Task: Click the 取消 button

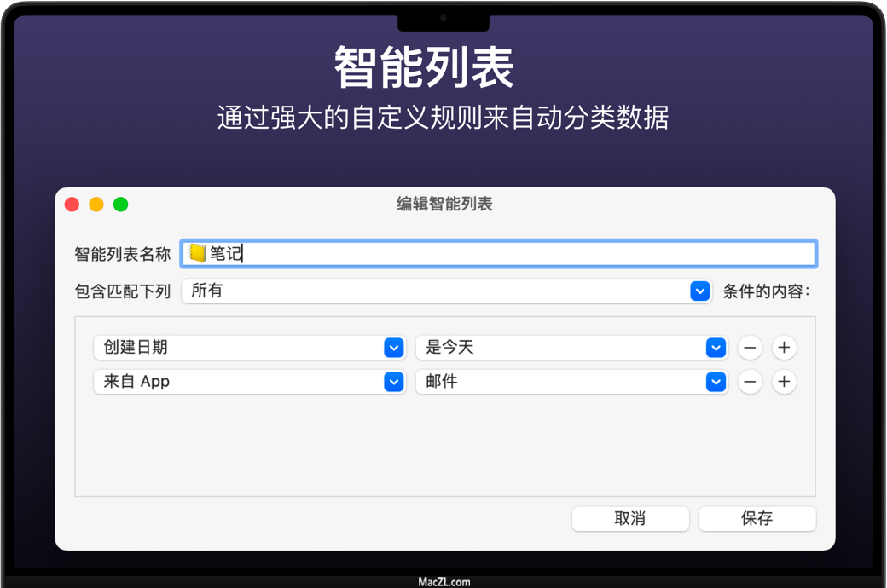Action: pos(630,518)
